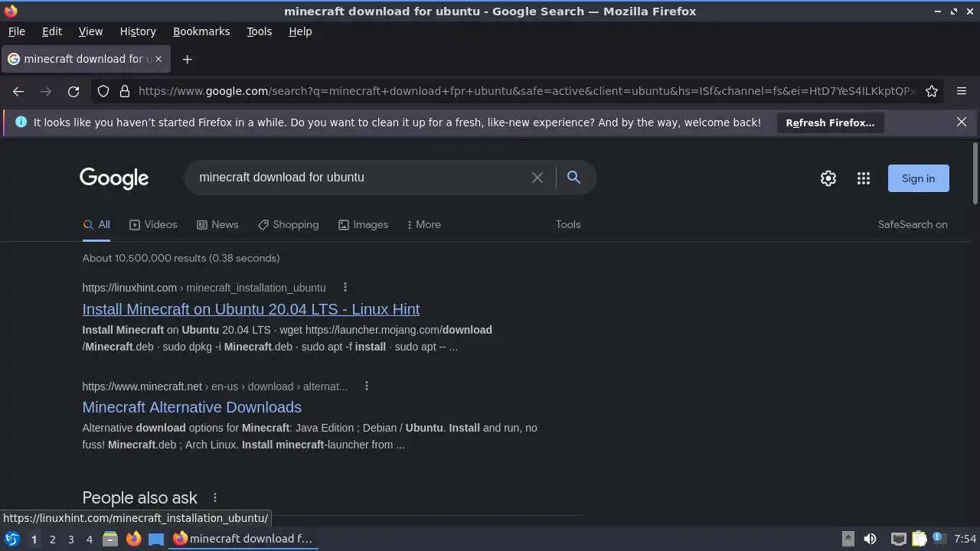
Task: Dismiss the Firefox refresh notification bar
Action: 962,122
